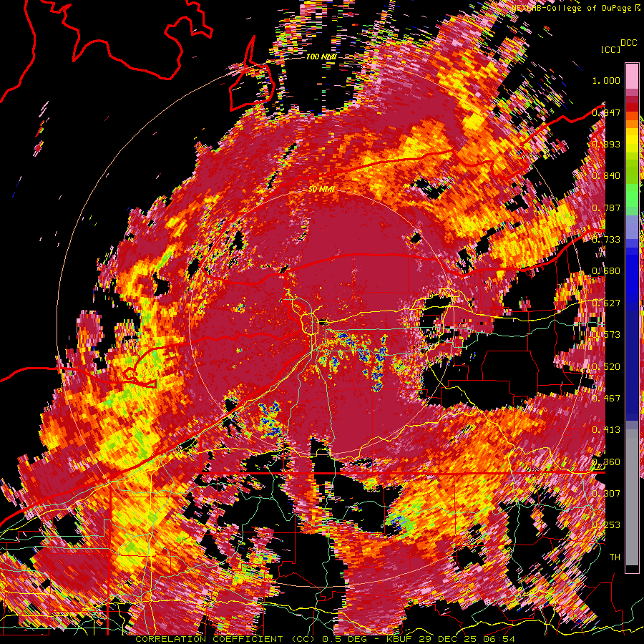
Task: Pick the light pink top color bar segment
Action: click(632, 77)
